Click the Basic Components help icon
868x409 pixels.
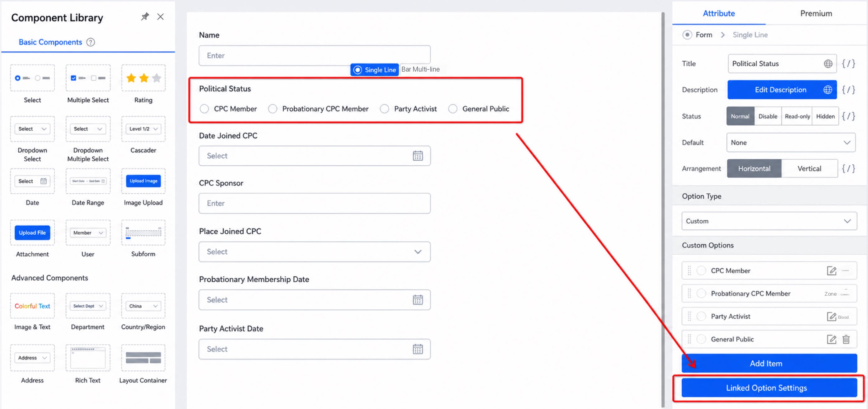pos(91,42)
